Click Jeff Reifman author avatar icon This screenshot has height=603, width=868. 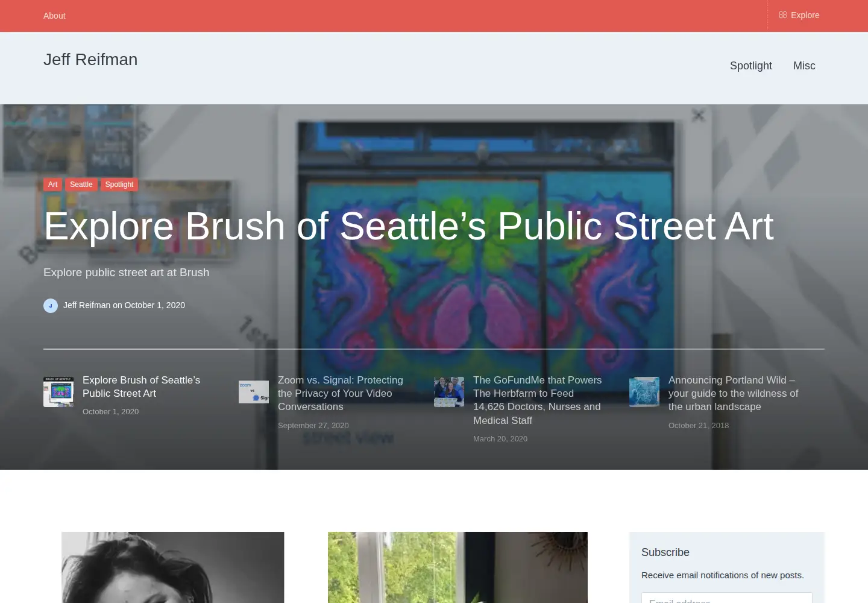click(x=51, y=306)
